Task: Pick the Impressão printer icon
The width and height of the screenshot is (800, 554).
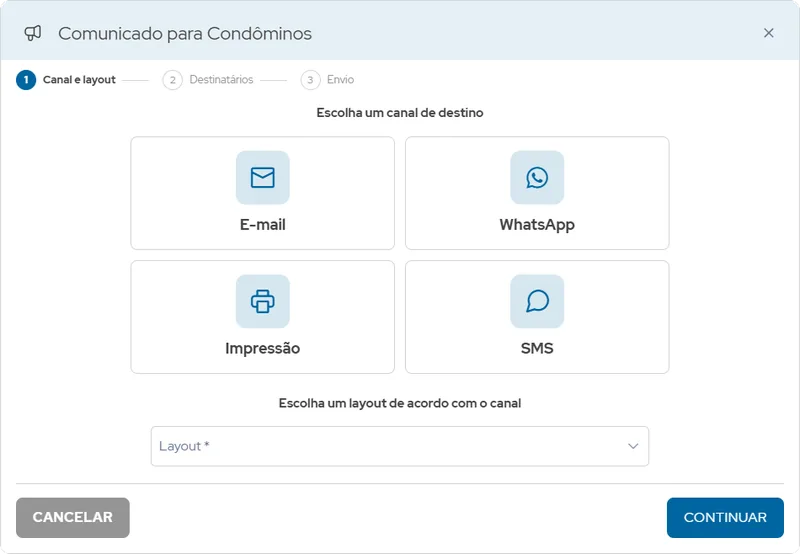Action: coord(262,301)
